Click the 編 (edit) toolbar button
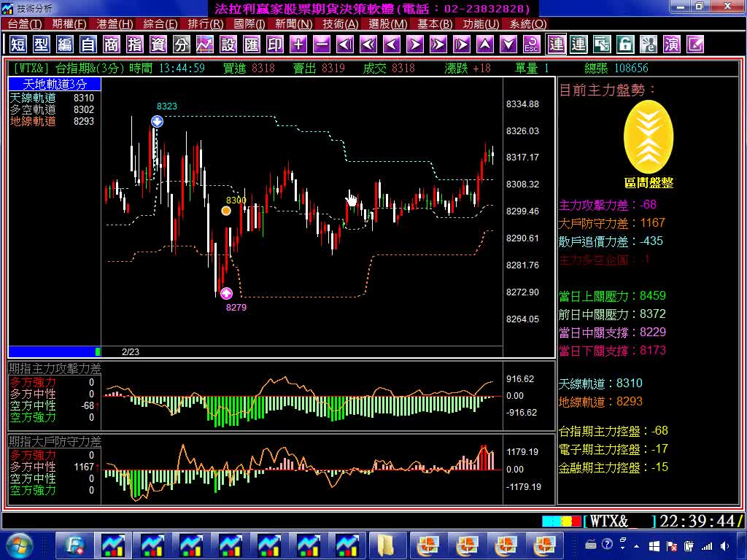Screen dimensions: 747x560 65,44
